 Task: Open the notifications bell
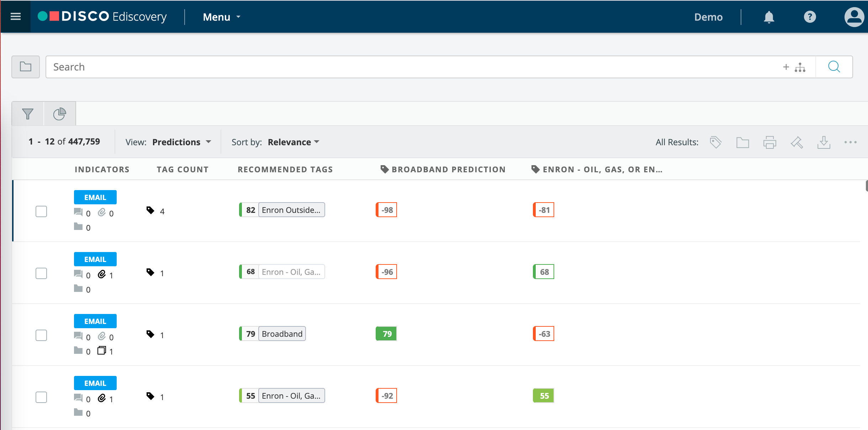click(x=769, y=17)
